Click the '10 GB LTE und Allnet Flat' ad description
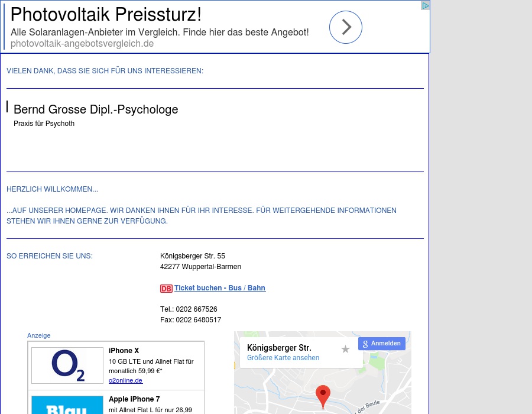Image resolution: width=532 pixels, height=414 pixels. point(151,361)
